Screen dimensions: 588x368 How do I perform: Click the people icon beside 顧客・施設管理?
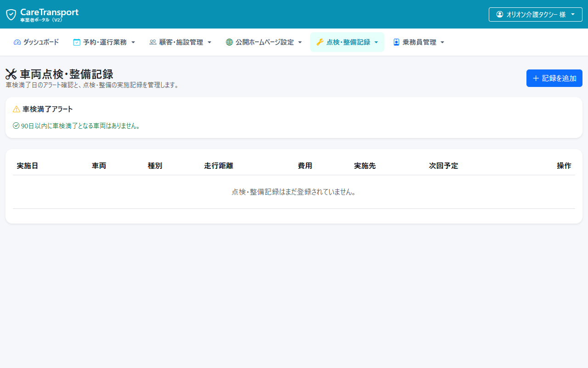tap(153, 42)
